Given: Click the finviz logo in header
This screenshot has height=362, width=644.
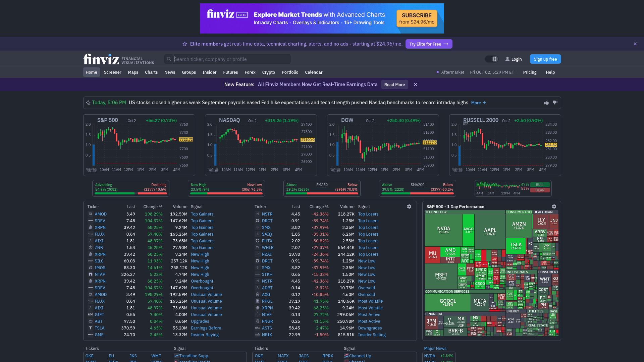Looking at the screenshot, I should (x=119, y=59).
